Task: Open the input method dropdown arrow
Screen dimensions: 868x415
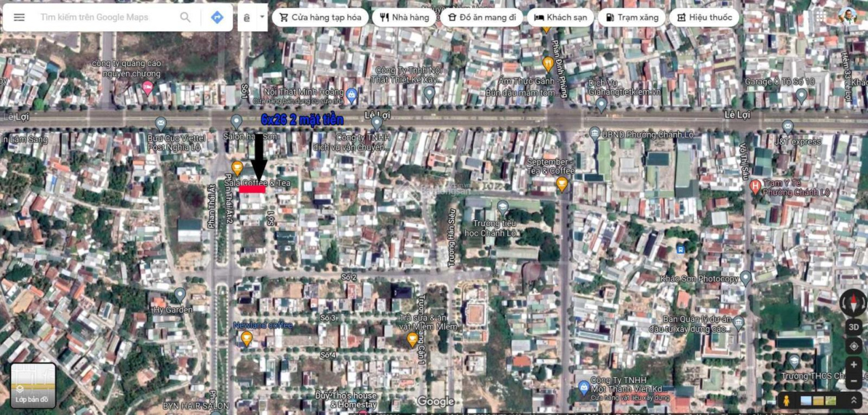Action: (262, 17)
